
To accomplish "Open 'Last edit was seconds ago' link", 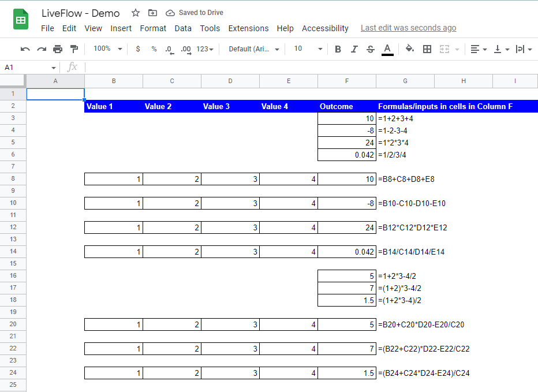I will pos(408,28).
